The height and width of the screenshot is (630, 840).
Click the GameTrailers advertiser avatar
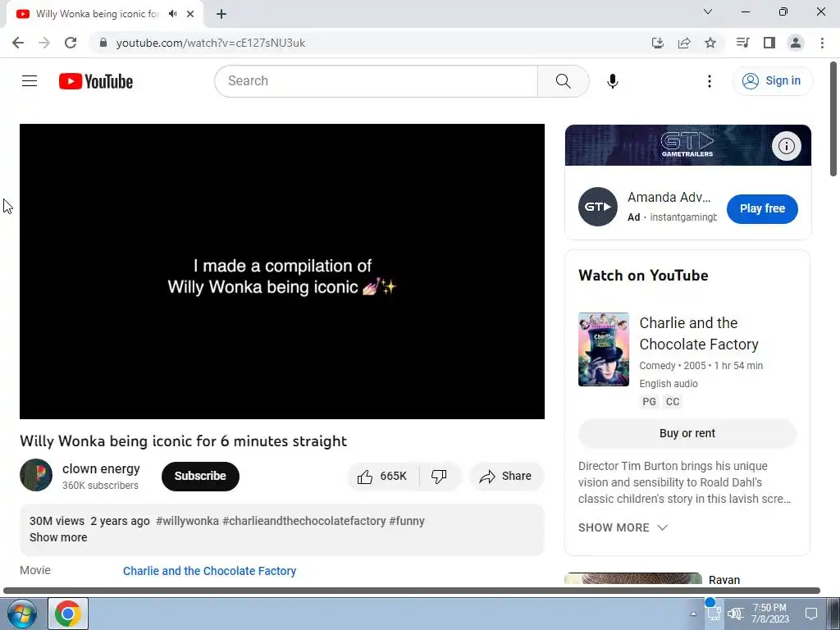[x=598, y=207]
